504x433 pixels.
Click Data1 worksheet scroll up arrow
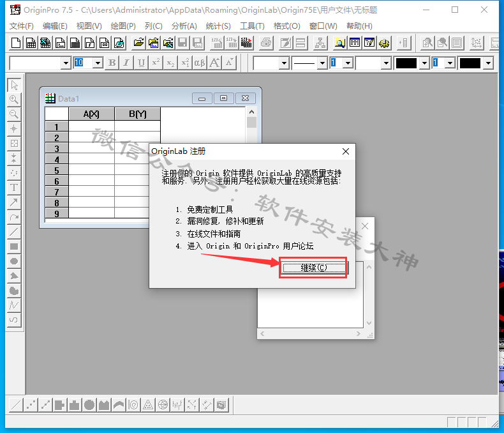(251, 112)
